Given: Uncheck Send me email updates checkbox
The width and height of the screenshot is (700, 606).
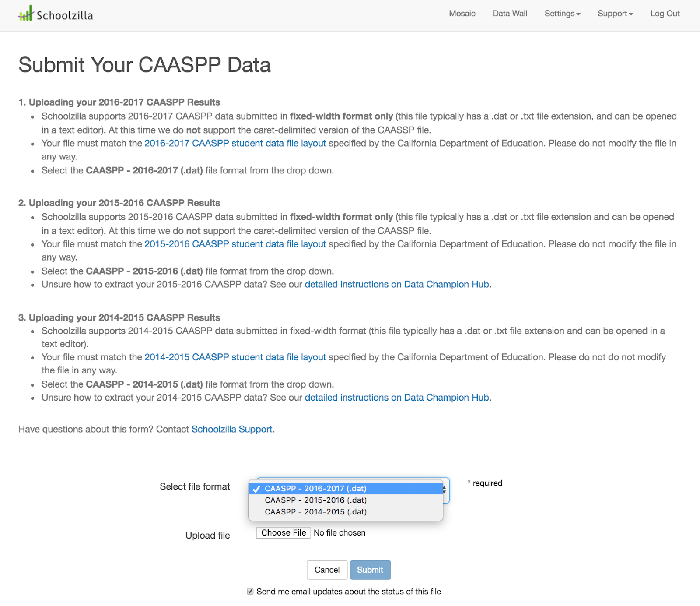Looking at the screenshot, I should click(250, 592).
